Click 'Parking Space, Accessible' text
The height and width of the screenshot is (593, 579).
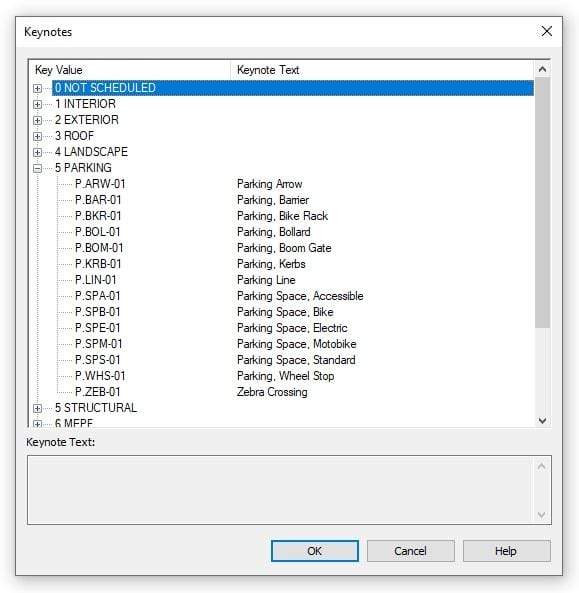[x=300, y=296]
